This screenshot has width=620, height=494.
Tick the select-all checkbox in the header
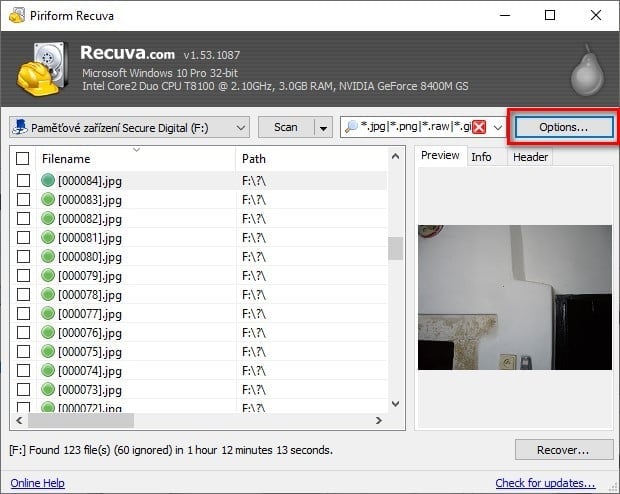(23, 159)
